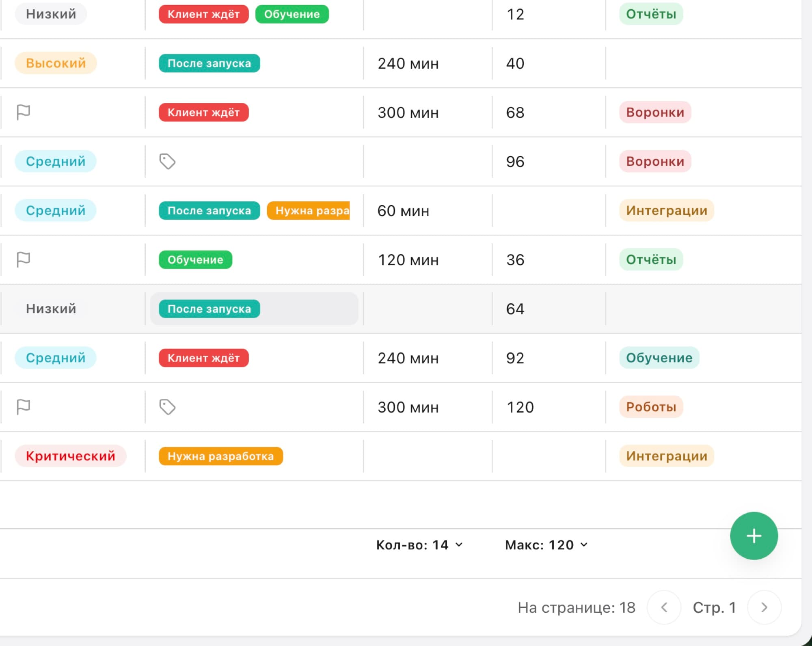Click the Высокий priority badge
The image size is (812, 646).
pyautogui.click(x=56, y=63)
